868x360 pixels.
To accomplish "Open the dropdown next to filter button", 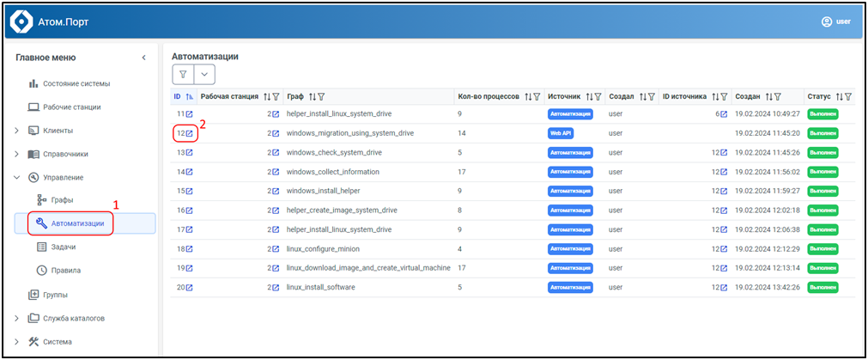I will coord(204,75).
